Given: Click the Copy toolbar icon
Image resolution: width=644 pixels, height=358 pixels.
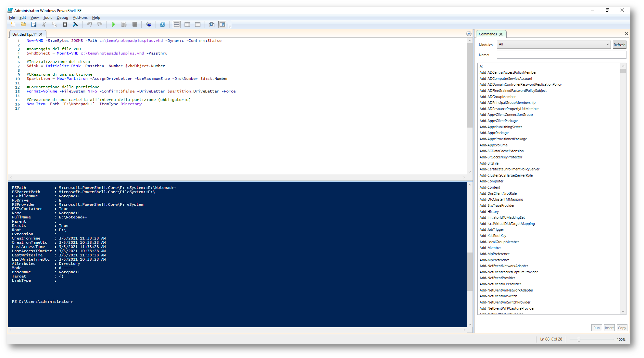Looking at the screenshot, I should click(54, 24).
